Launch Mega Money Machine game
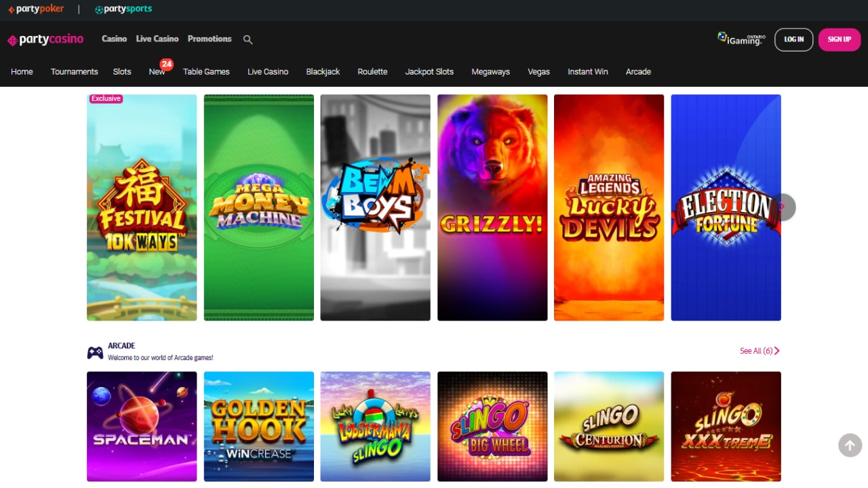Image resolution: width=868 pixels, height=488 pixels. point(259,207)
